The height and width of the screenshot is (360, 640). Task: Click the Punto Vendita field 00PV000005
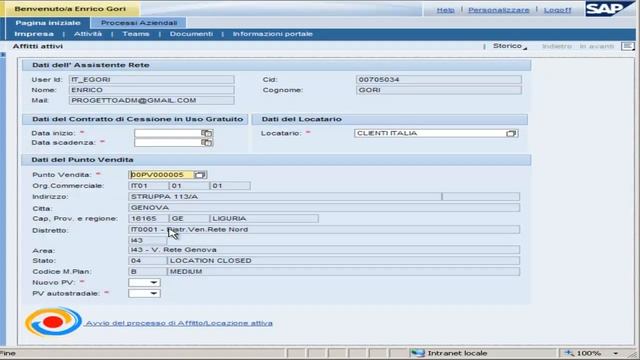(x=161, y=175)
